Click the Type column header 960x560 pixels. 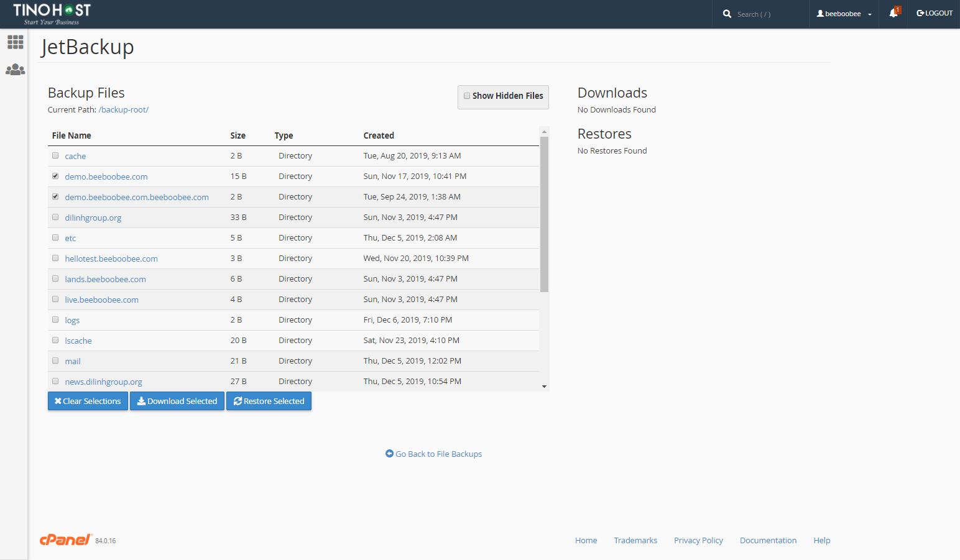click(x=284, y=135)
